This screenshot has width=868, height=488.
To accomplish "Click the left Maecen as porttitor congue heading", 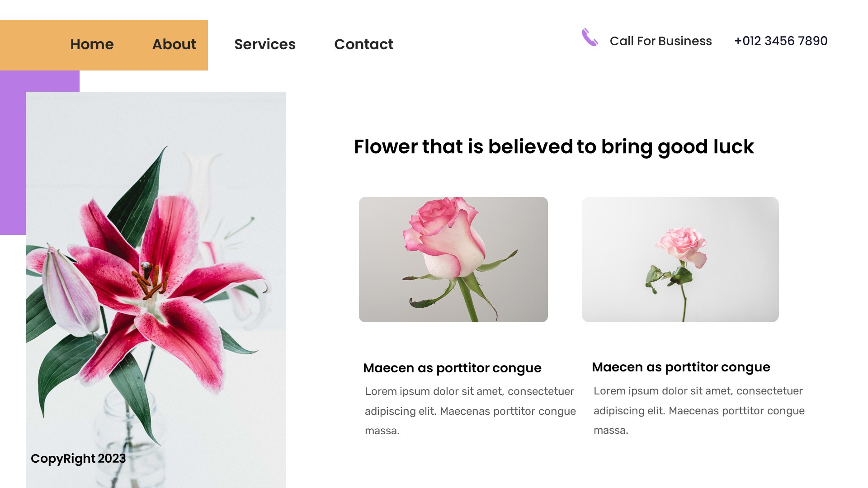I will click(x=452, y=368).
